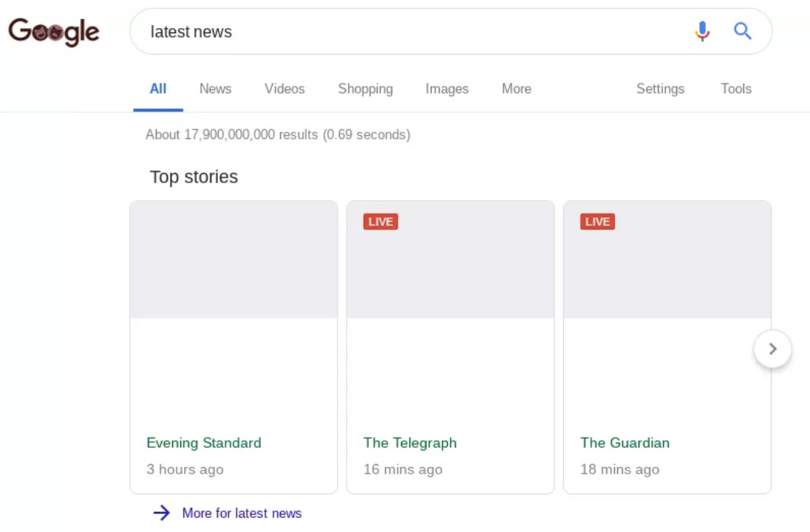Image resolution: width=810 pixels, height=532 pixels.
Task: Click The Guardian source link
Action: pyautogui.click(x=625, y=443)
